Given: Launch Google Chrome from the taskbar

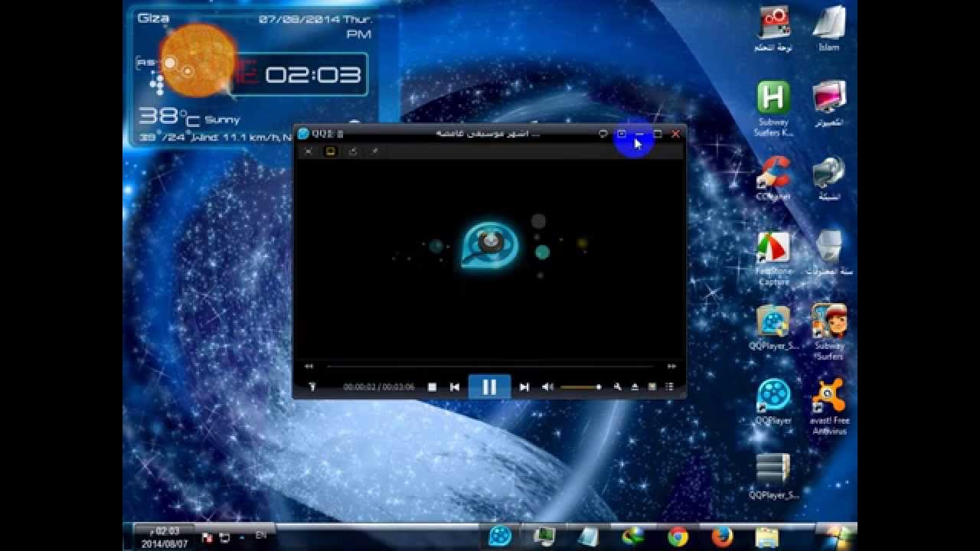Looking at the screenshot, I should (x=678, y=537).
